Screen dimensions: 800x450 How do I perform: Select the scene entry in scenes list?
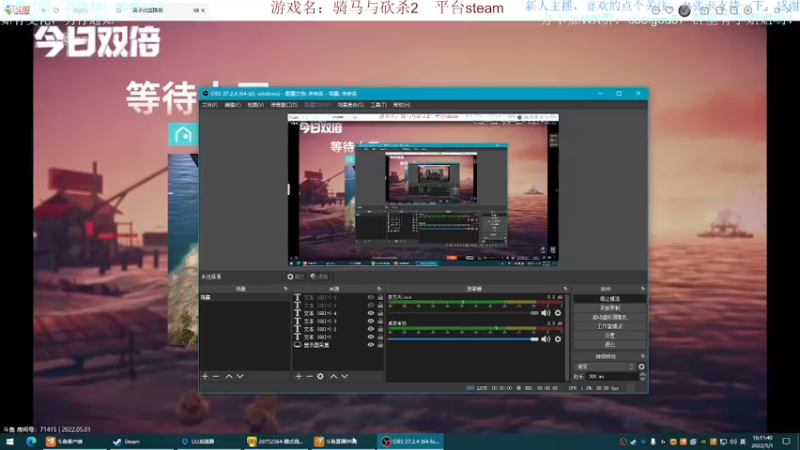click(245, 297)
